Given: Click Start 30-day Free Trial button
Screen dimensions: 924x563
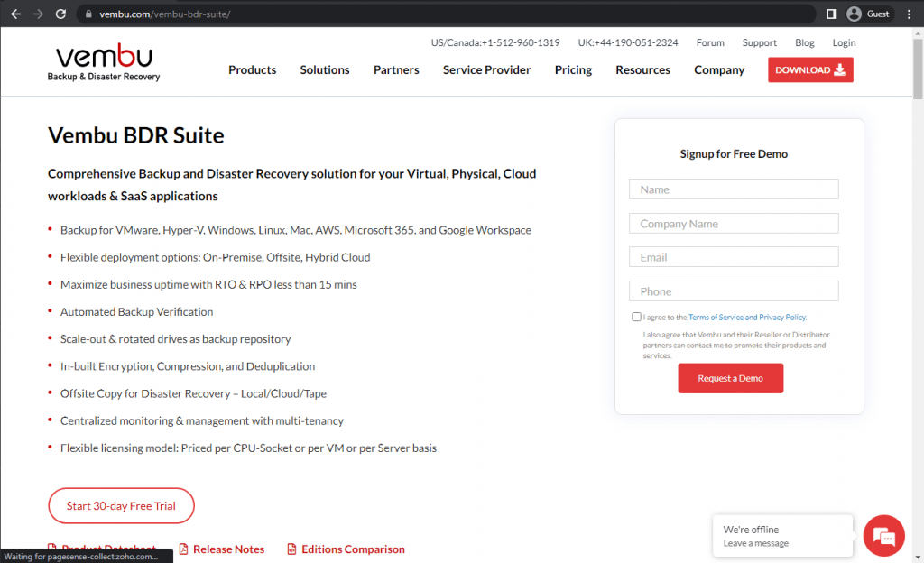Looking at the screenshot, I should tap(122, 506).
